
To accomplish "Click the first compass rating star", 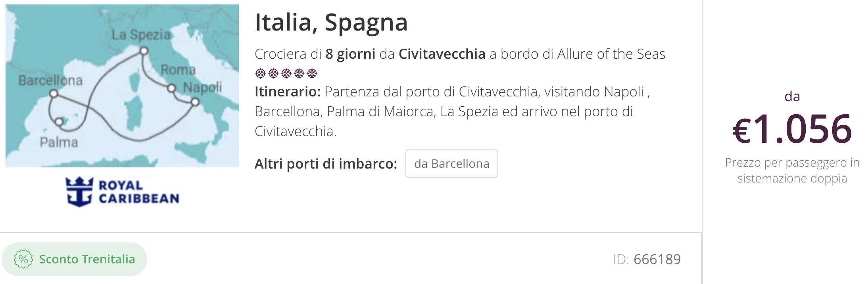I will (x=260, y=73).
